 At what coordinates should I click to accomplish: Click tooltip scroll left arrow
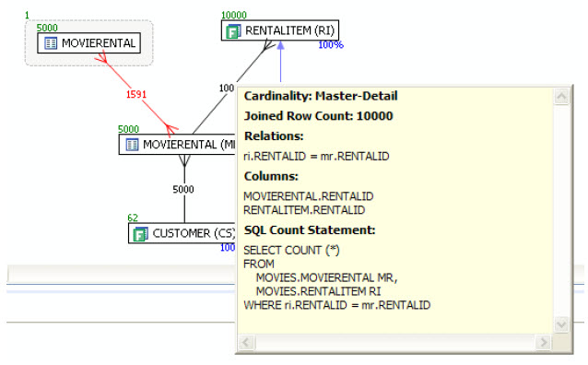pyautogui.click(x=247, y=342)
